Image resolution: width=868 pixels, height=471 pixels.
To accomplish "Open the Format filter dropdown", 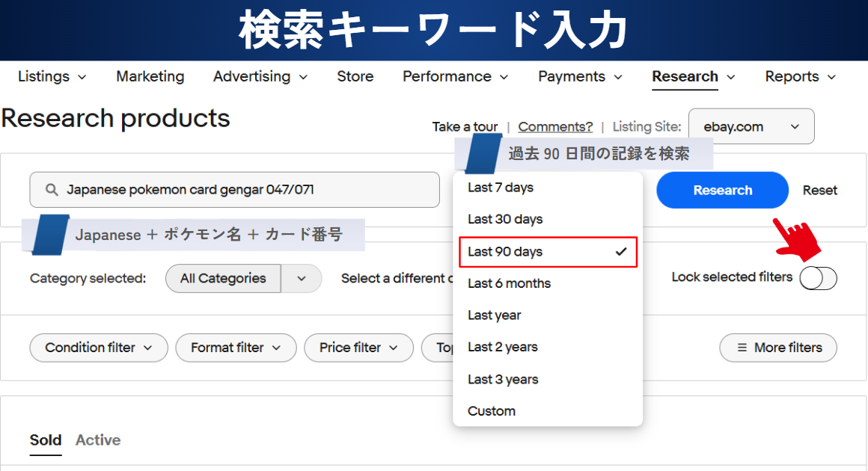I will (236, 348).
